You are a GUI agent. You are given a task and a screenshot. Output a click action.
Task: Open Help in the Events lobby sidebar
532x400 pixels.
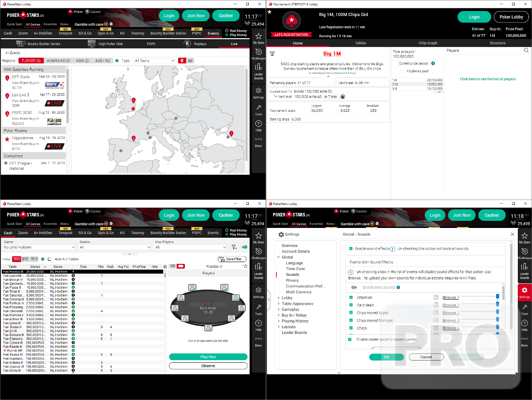(x=258, y=126)
